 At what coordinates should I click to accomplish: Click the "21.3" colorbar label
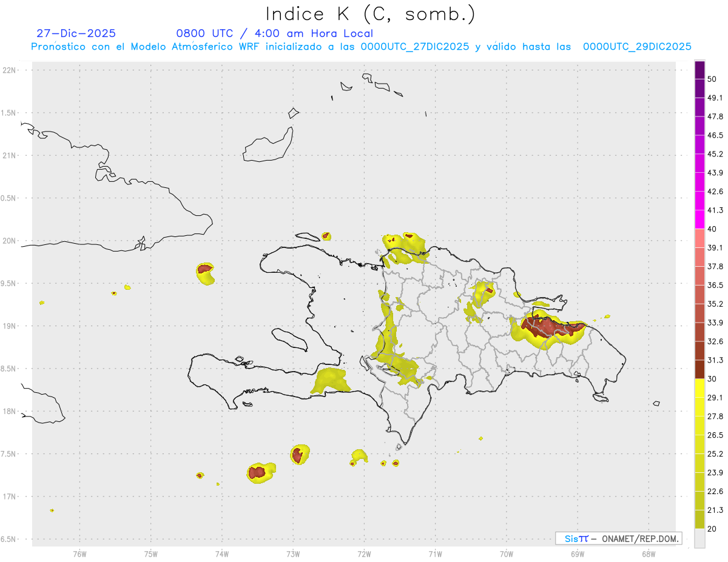715,510
